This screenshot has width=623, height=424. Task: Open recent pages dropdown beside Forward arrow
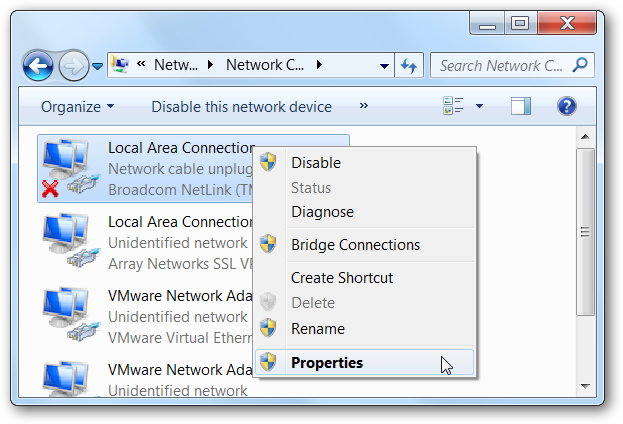(97, 66)
